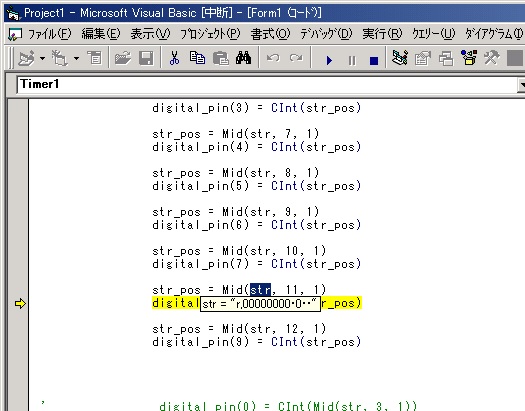Screen dimensions: 525x411
Task: Open the Toolbox hammer-and-wrench icon
Action: pyautogui.click(x=491, y=59)
